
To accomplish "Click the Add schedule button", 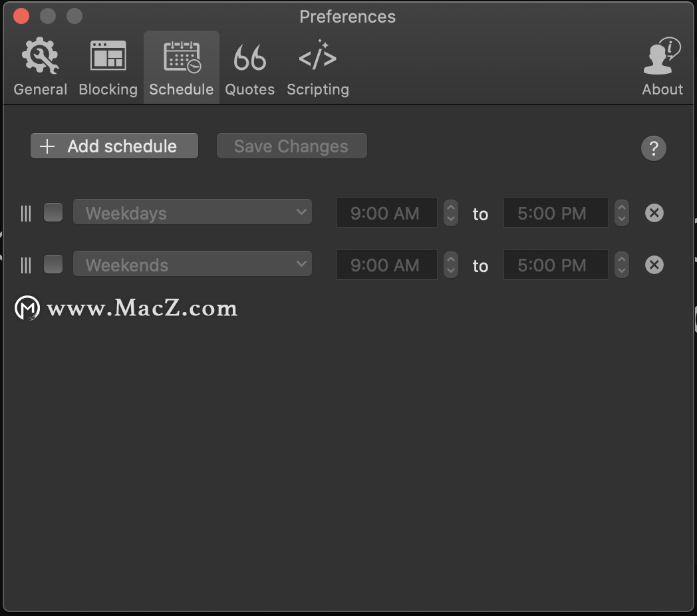I will [x=114, y=146].
